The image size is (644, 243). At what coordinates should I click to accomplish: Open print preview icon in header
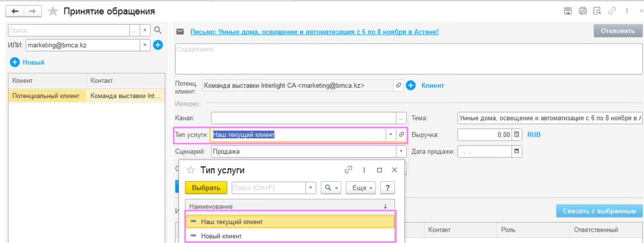[x=597, y=11]
